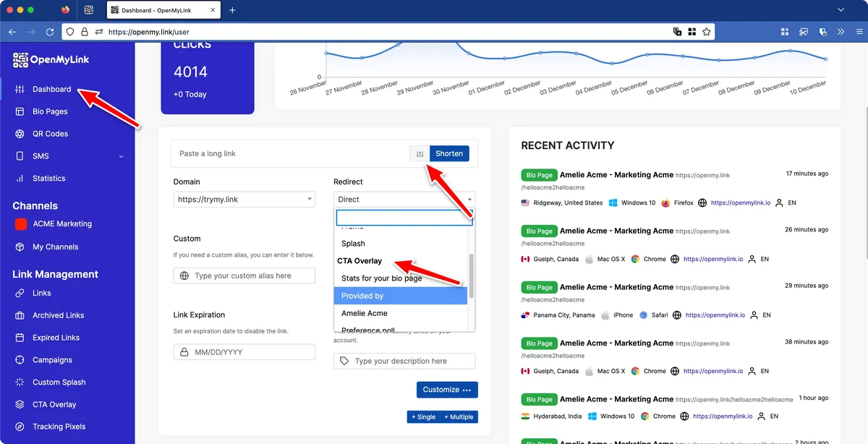
Task: Select the Provided by option
Action: 401,296
